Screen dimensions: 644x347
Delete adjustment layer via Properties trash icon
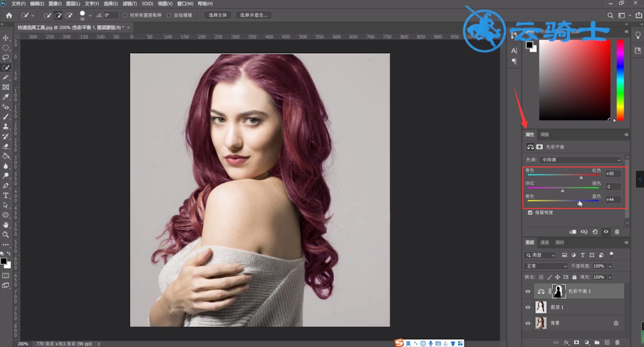pos(617,232)
